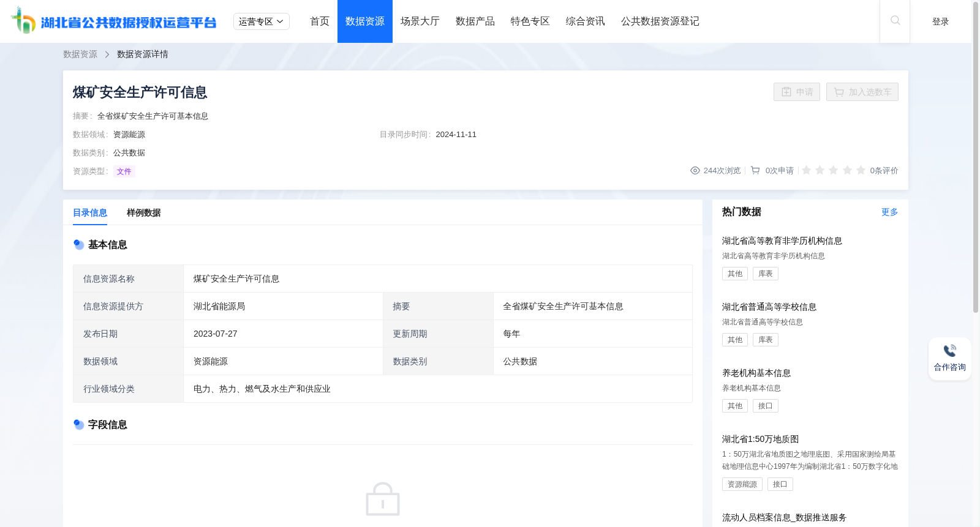Open the 运营专区 dropdown
980x527 pixels.
click(x=262, y=21)
